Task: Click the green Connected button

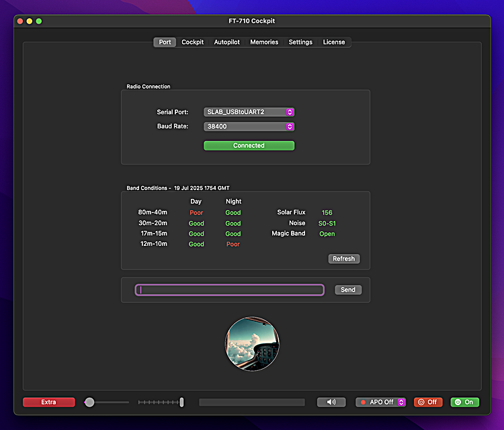Action: [249, 146]
